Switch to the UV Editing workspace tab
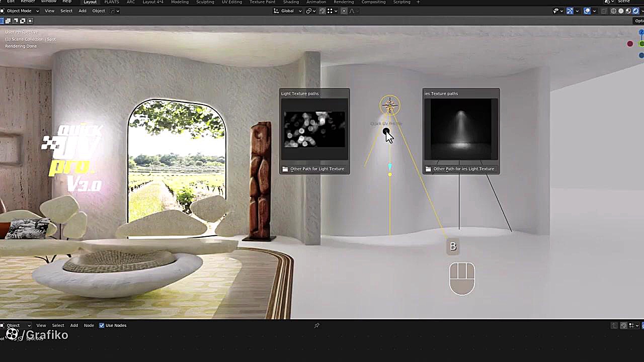Image resolution: width=644 pixels, height=362 pixels. coord(231,2)
